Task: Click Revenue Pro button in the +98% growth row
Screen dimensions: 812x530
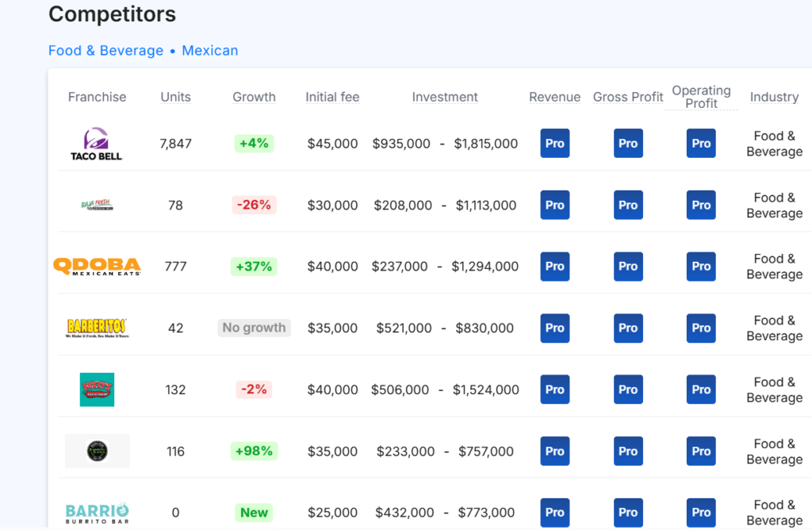Action: click(x=554, y=451)
